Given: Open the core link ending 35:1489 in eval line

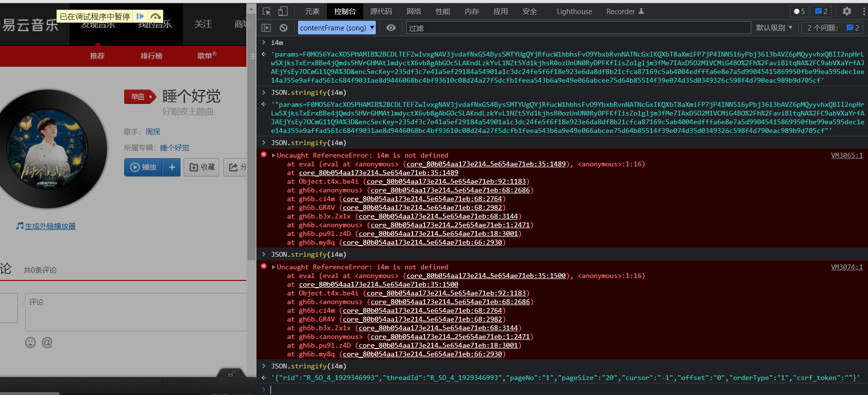Looking at the screenshot, I should point(486,164).
